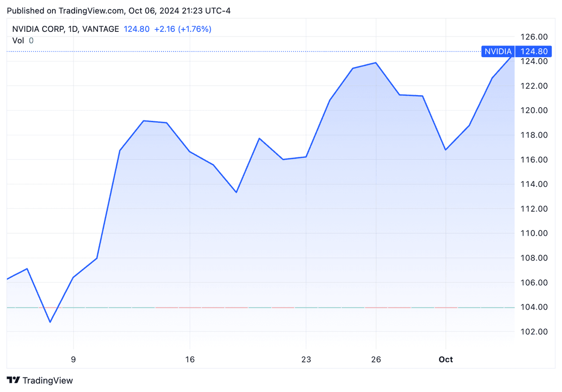
Task: Click the date label 9 on time axis
Action: pos(74,360)
